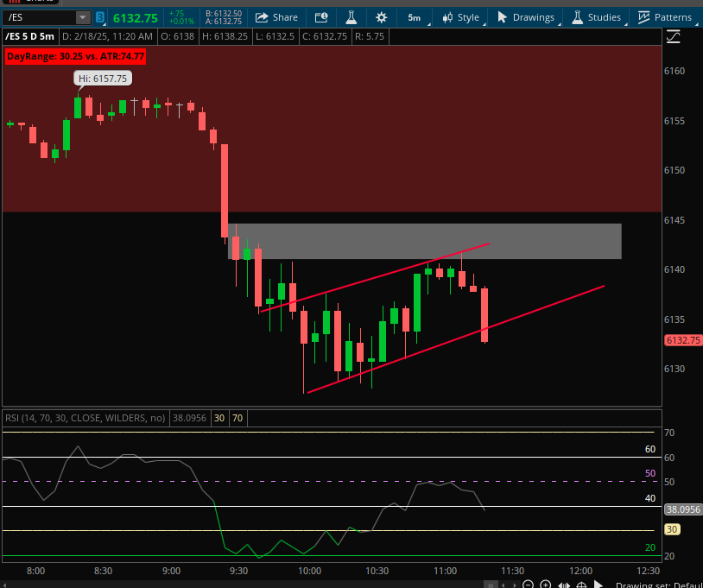Click the 30 level box in the RSI header
This screenshot has height=588, width=703.
(219, 418)
